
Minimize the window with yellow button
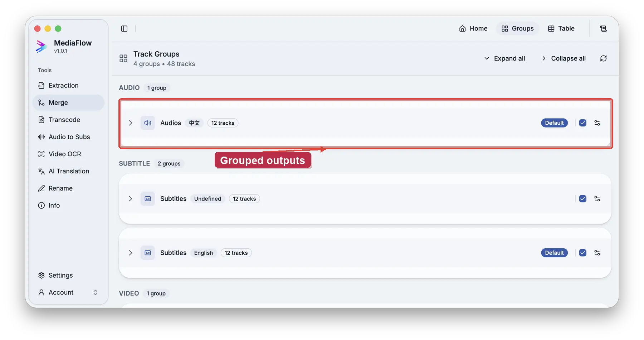48,29
